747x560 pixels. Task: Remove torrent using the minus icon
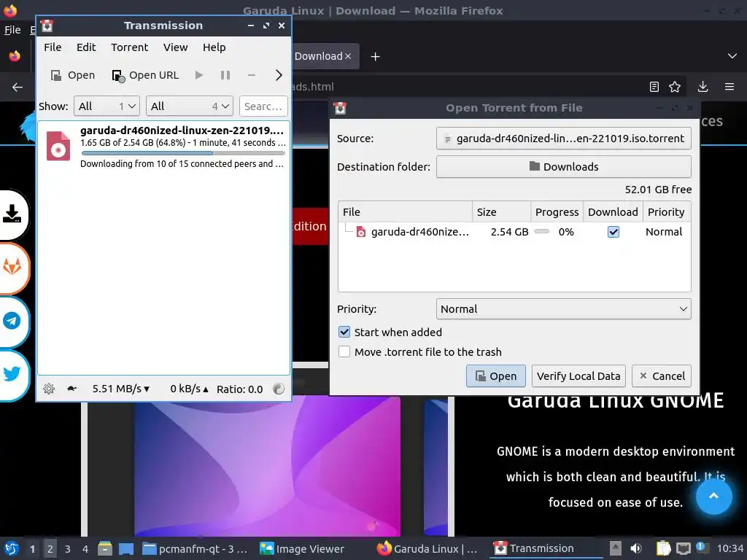(x=252, y=75)
